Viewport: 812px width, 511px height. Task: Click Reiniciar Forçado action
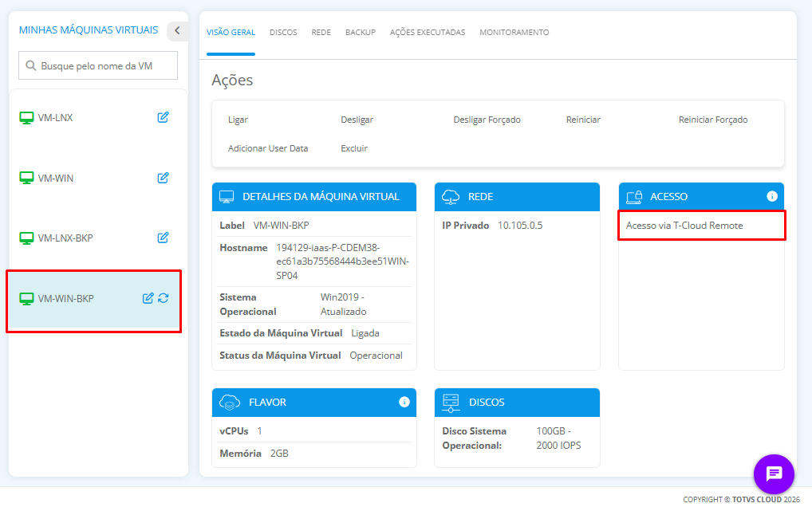point(713,120)
